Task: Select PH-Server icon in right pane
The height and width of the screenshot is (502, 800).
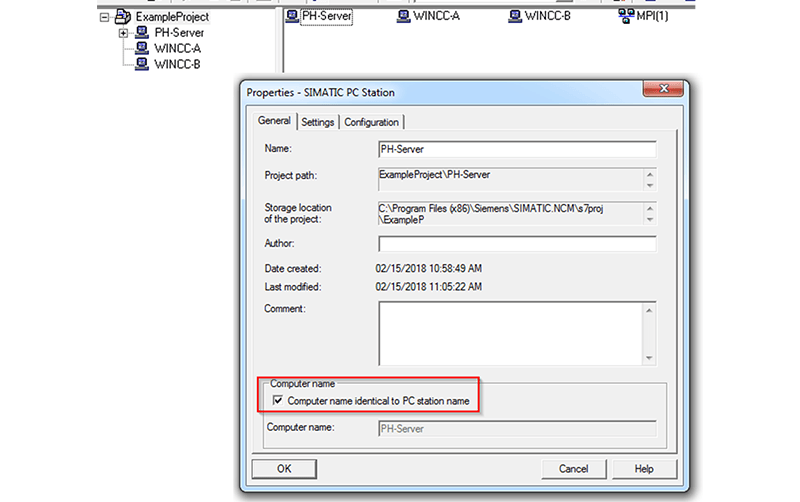Action: pyautogui.click(x=292, y=16)
